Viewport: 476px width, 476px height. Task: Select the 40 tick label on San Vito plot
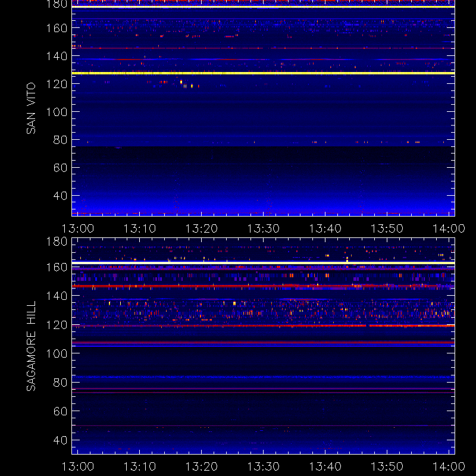60,196
